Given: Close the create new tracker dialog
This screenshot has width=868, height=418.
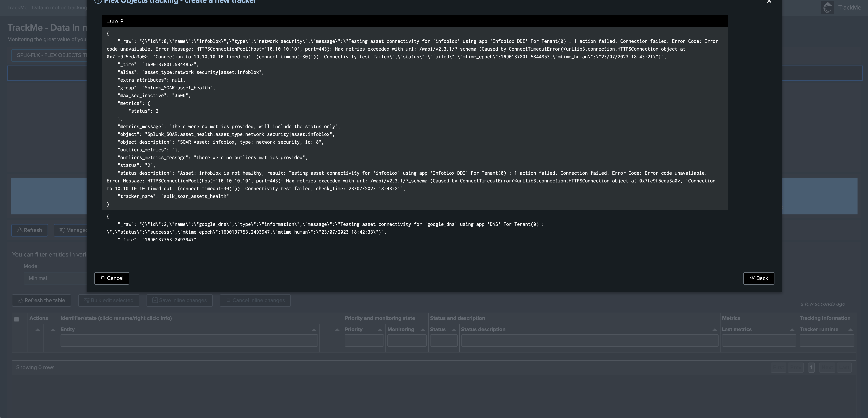Looking at the screenshot, I should (x=769, y=2).
